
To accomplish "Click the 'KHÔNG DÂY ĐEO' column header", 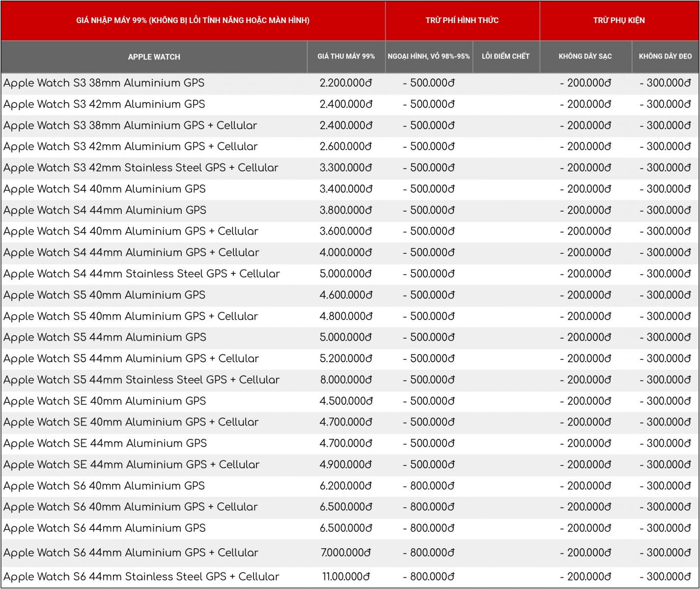I will tap(665, 56).
